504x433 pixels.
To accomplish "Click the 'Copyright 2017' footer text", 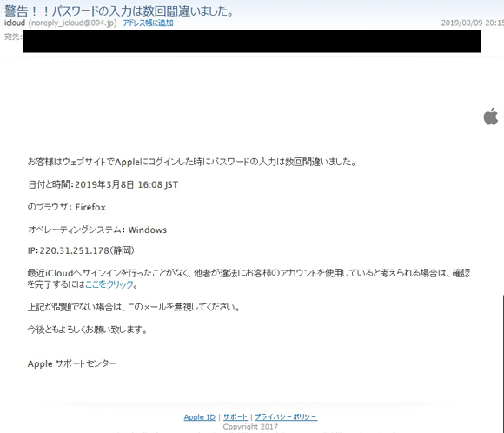I will (x=250, y=427).
